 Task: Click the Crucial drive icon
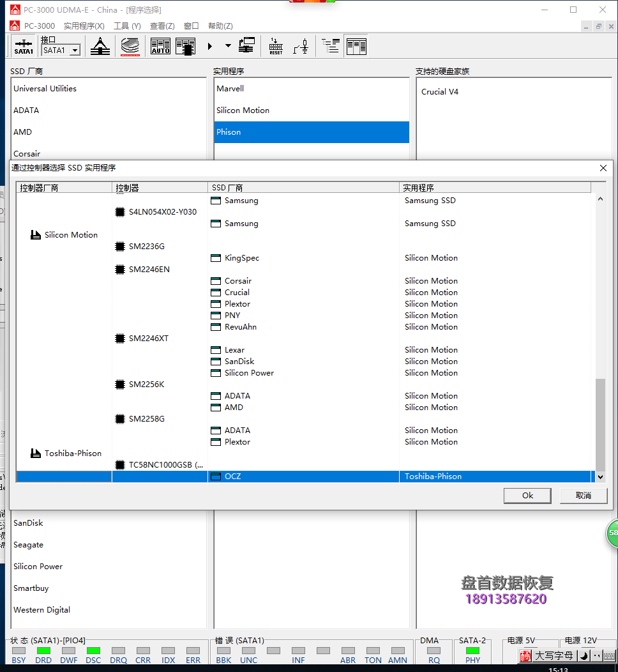pyautogui.click(x=216, y=293)
